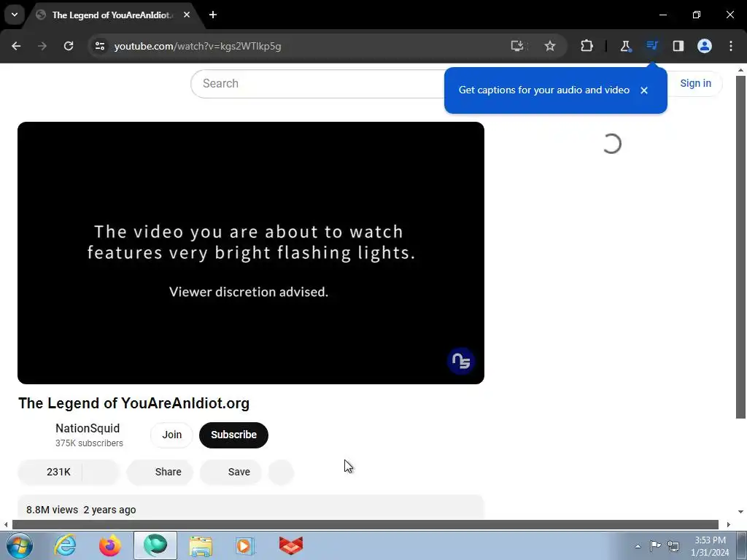The image size is (747, 560).
Task: Share the video
Action: 160,472
